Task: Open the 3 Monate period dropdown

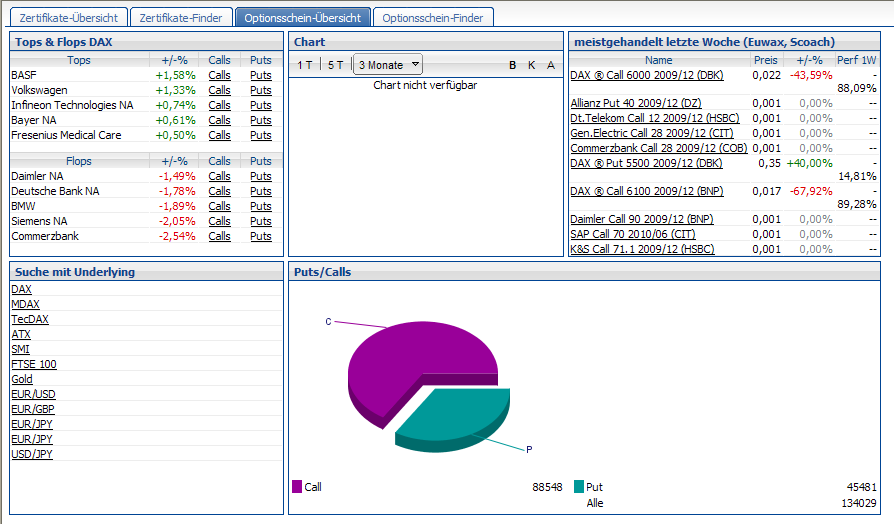Action: point(388,65)
